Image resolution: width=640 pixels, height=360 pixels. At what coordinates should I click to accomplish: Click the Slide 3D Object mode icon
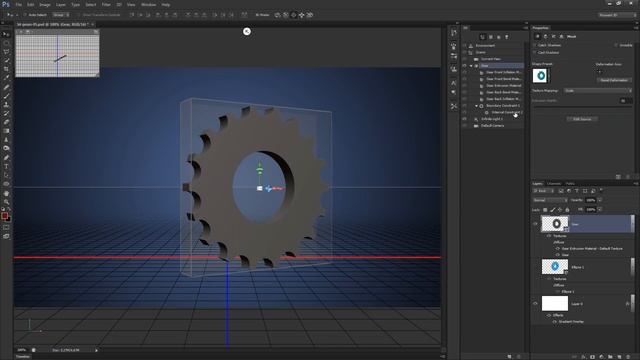[x=302, y=15]
